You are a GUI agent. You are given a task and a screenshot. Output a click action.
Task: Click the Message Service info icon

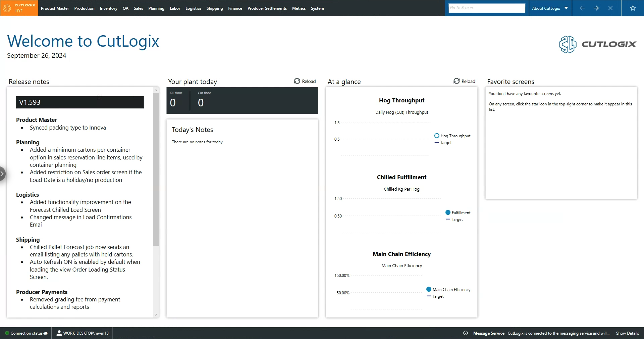(x=466, y=333)
